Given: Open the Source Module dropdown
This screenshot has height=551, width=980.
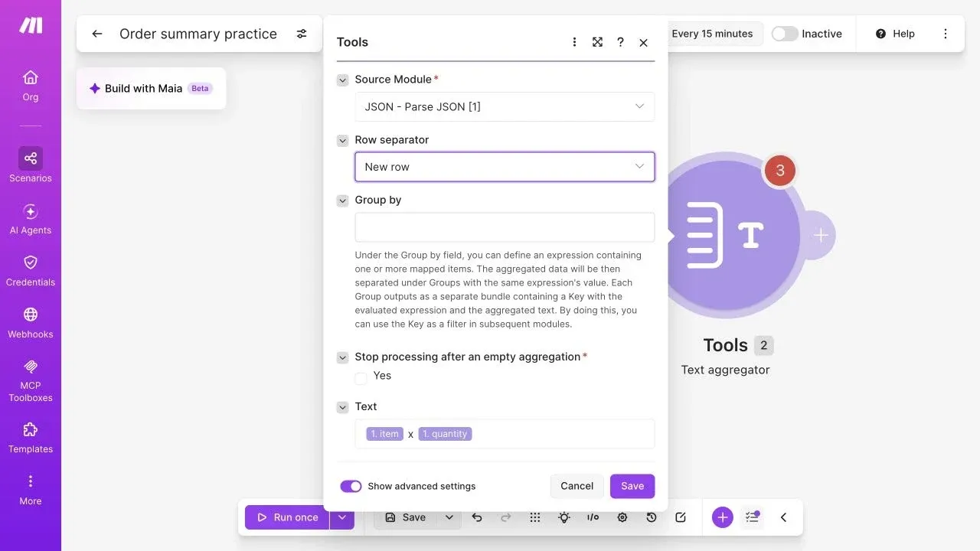Looking at the screenshot, I should click(x=505, y=106).
